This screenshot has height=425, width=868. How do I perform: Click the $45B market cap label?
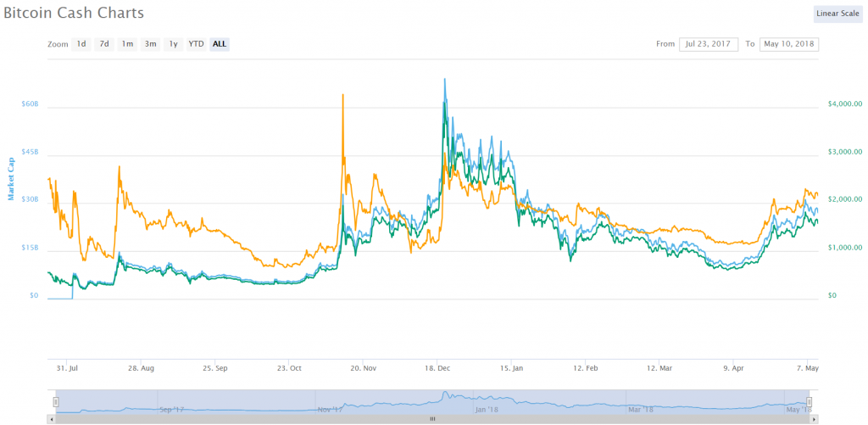click(x=31, y=153)
